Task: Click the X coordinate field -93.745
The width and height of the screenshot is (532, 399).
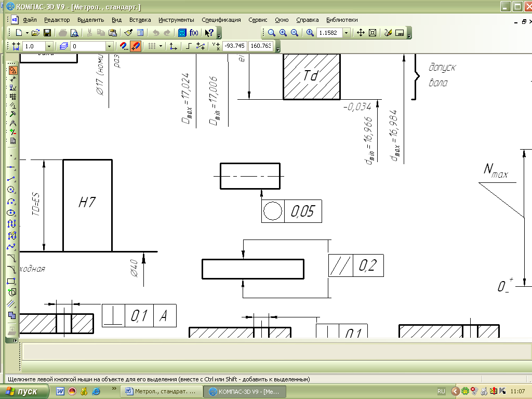Action: click(x=235, y=46)
